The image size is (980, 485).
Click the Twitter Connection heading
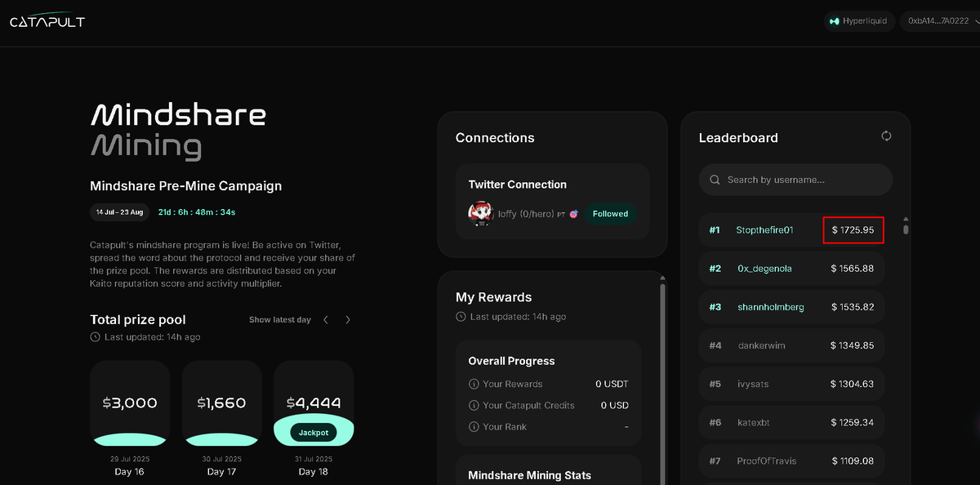517,185
